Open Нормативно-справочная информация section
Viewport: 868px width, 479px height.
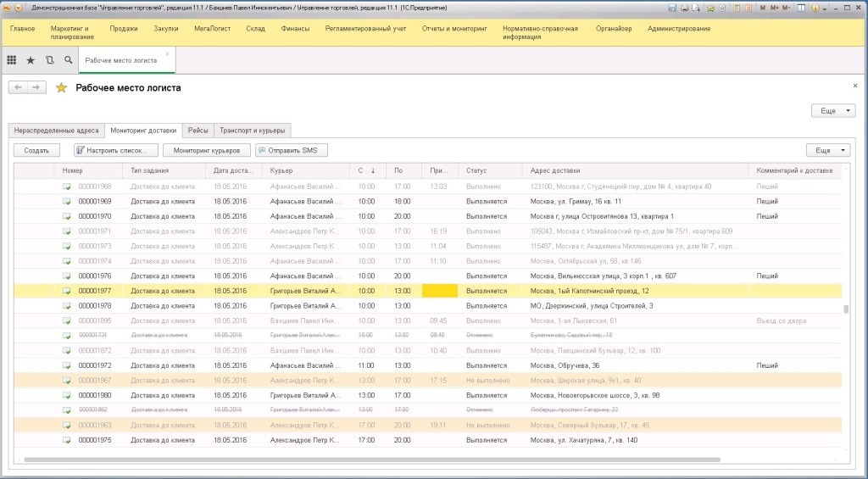540,33
